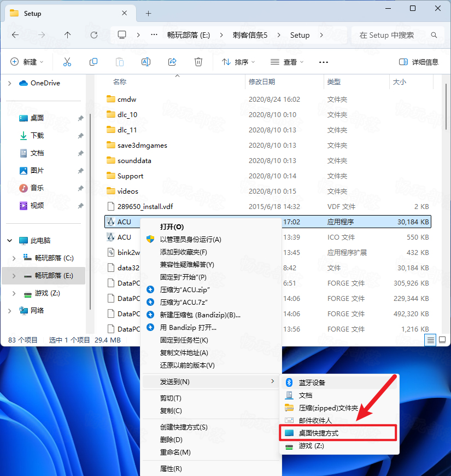
Task: Open 桌面 in quick access
Action: click(x=37, y=118)
